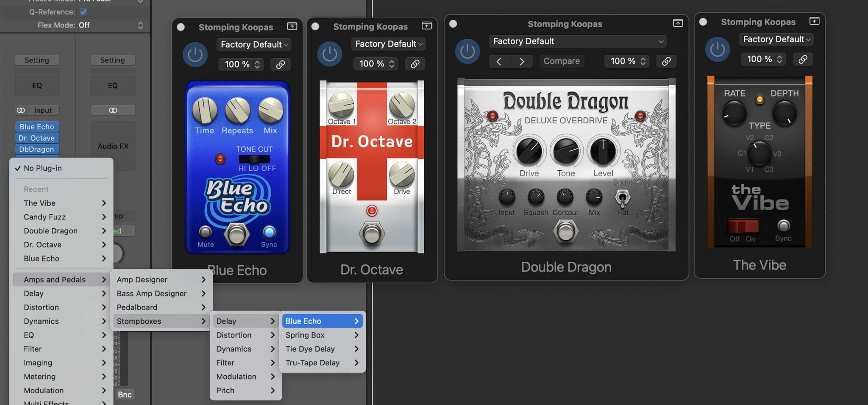This screenshot has height=405, width=868.
Task: Open the Dynamics category in plug-in menu
Action: 61,321
